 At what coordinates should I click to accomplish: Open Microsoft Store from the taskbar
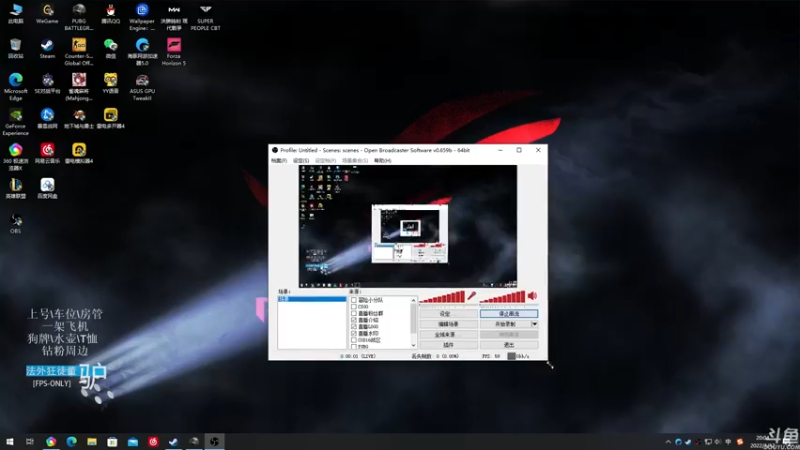[x=112, y=441]
